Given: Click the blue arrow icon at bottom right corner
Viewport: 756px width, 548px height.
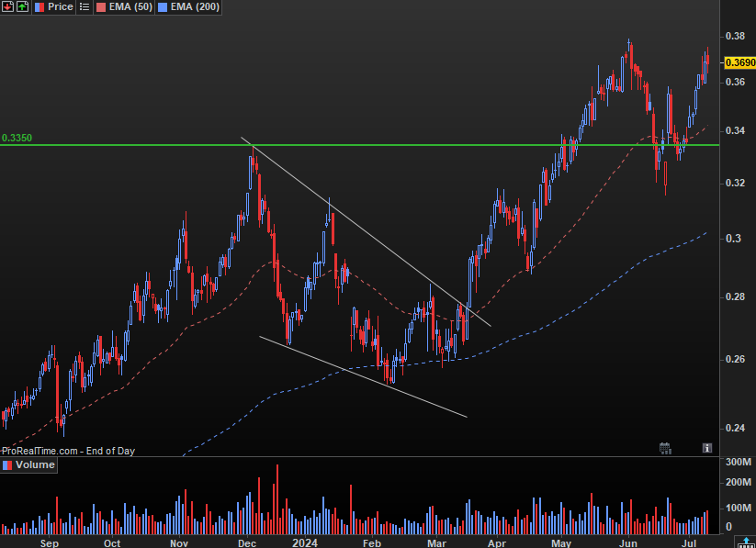Looking at the screenshot, I should [x=745, y=542].
